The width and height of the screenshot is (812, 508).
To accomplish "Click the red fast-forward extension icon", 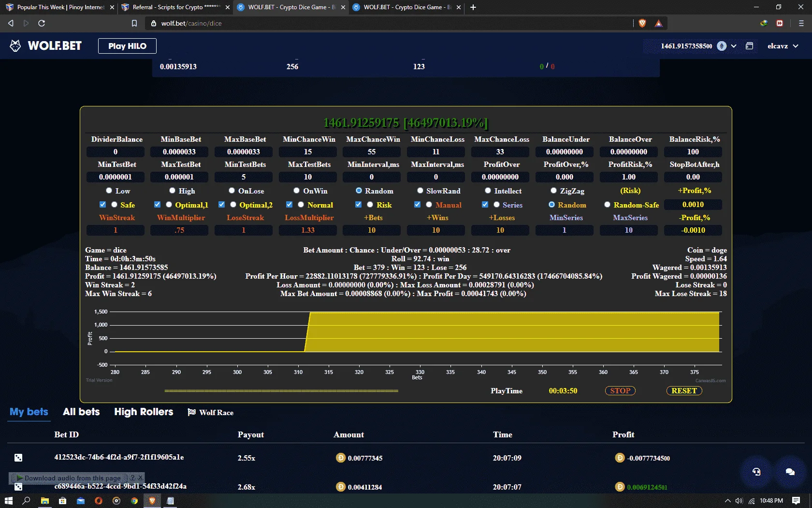I will (780, 23).
